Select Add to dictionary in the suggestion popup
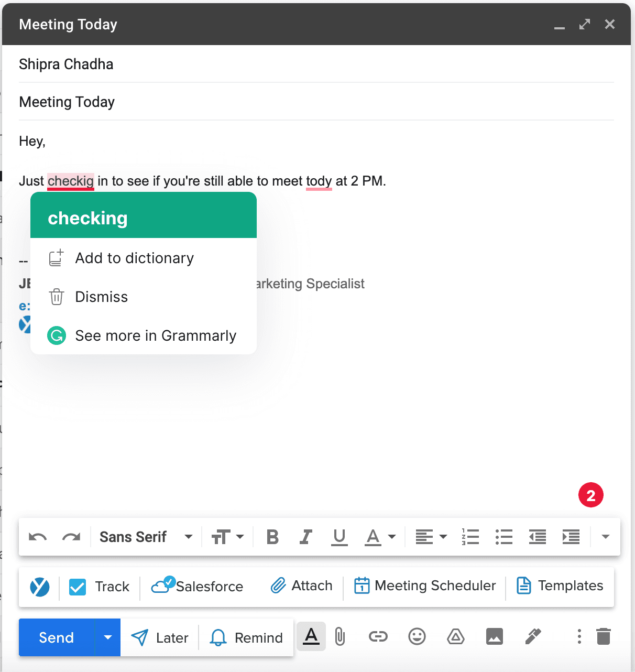Screen dimensions: 635x672 tap(134, 258)
